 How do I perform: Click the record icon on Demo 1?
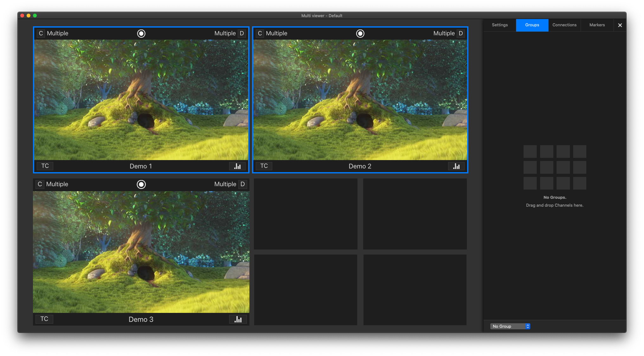coord(141,34)
